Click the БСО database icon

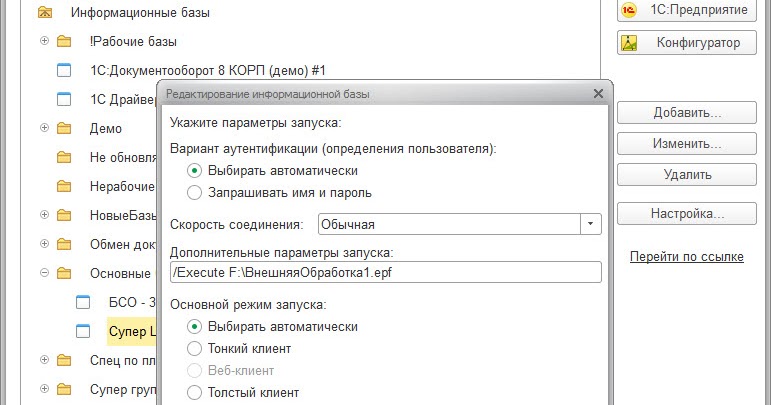click(84, 302)
